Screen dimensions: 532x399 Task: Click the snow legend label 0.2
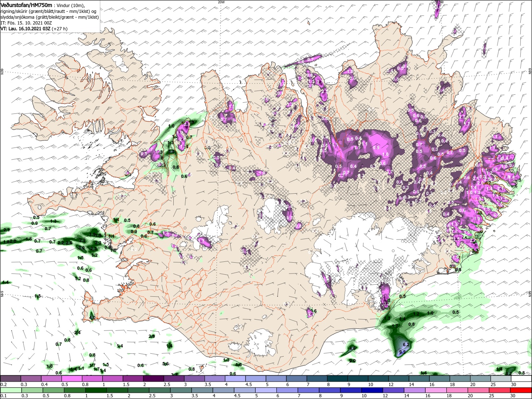[3, 384]
